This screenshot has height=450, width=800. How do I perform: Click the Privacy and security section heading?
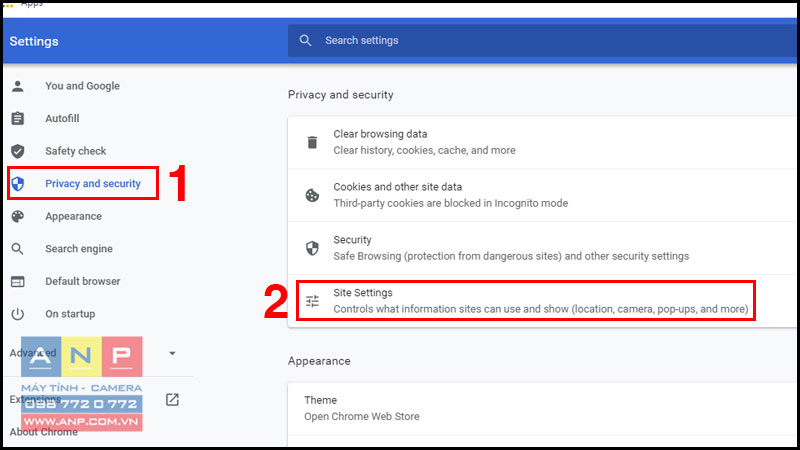pyautogui.click(x=341, y=95)
